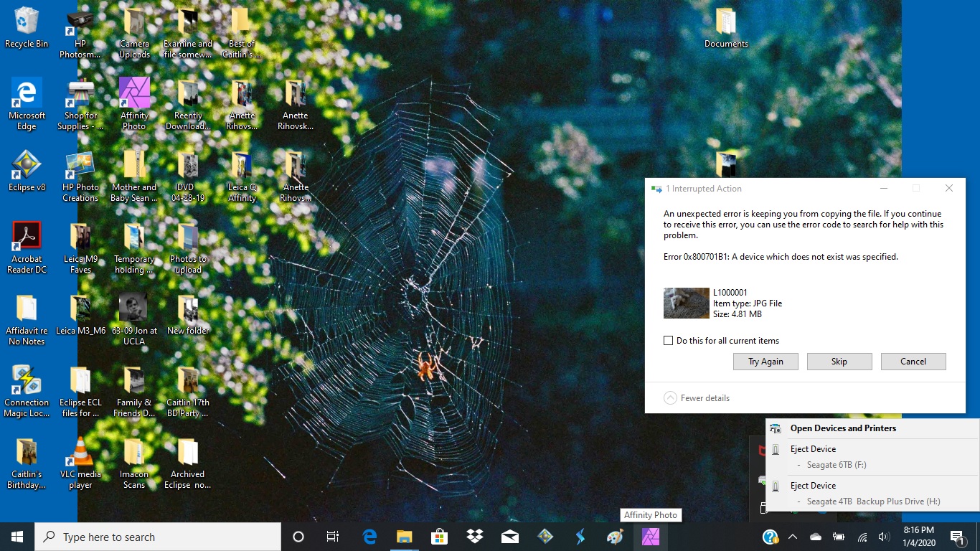The image size is (980, 551).
Task: Click Skip in the error dialog
Action: point(839,362)
